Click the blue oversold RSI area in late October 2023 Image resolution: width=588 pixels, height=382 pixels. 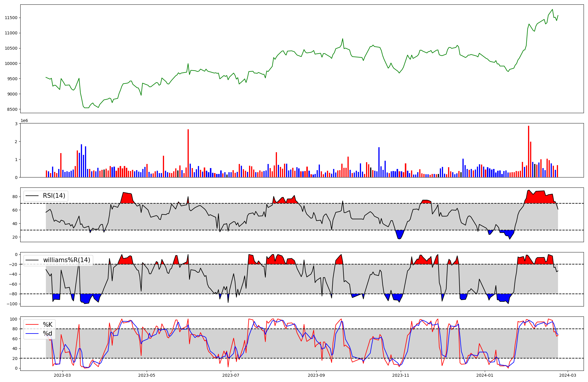[399, 234]
